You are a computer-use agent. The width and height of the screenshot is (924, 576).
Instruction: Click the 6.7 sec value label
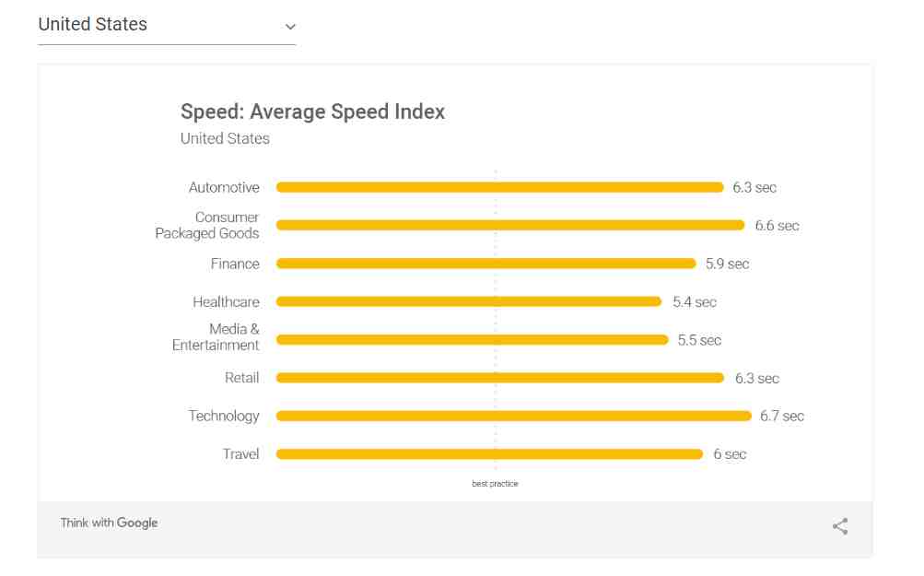tap(781, 416)
